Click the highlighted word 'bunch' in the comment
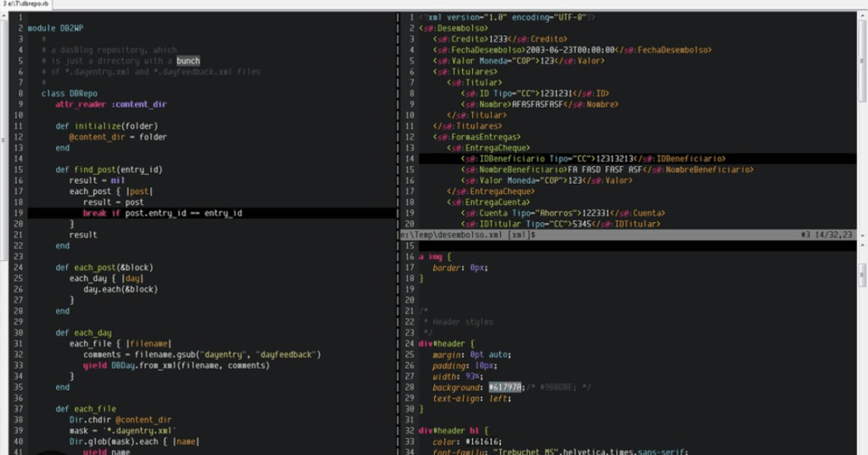The height and width of the screenshot is (455, 868). pyautogui.click(x=188, y=61)
